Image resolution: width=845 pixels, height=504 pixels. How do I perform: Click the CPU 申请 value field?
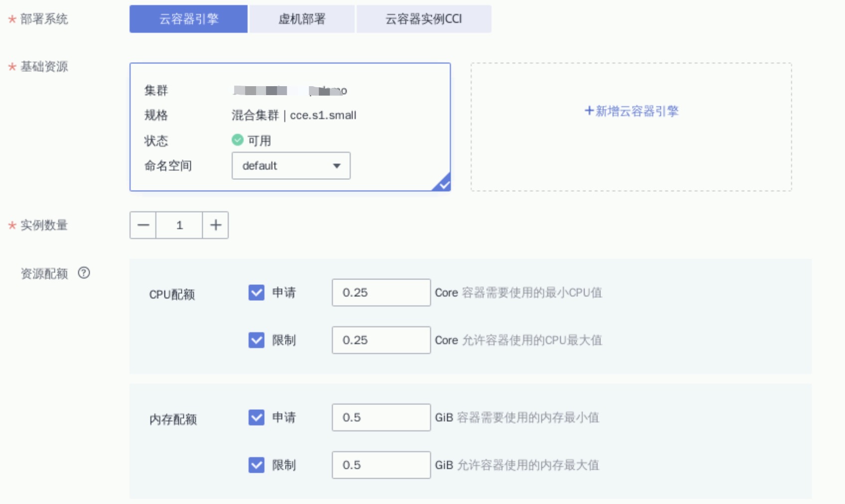381,292
